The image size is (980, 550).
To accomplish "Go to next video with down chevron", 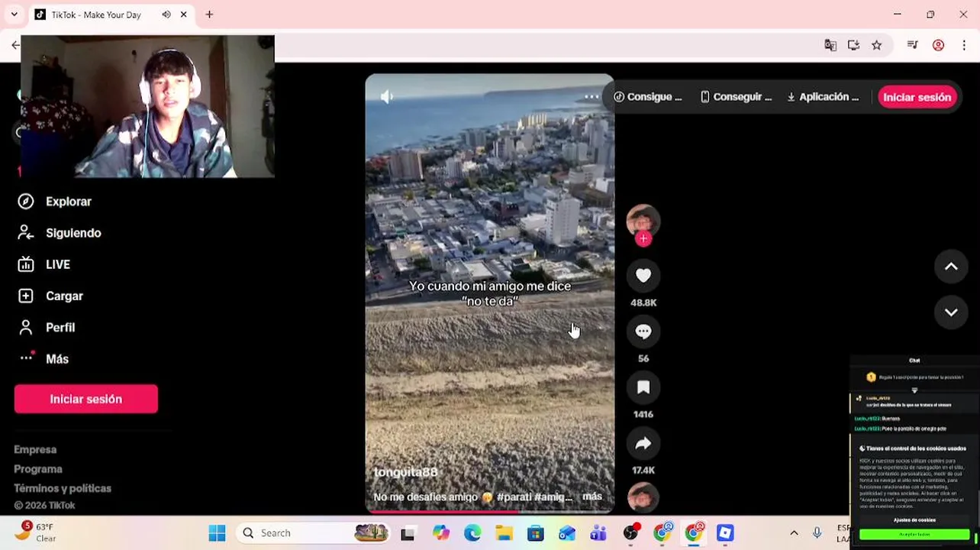I will [x=951, y=312].
